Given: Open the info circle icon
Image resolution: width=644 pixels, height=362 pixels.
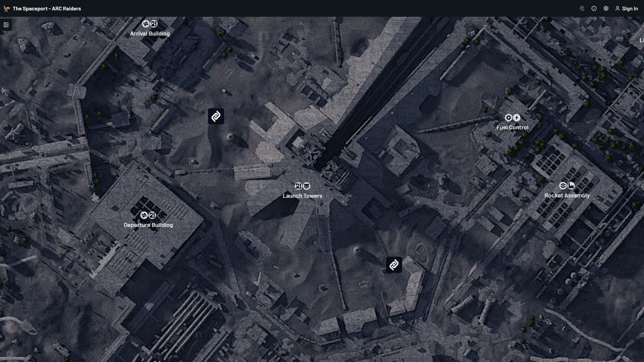Looking at the screenshot, I should [594, 9].
